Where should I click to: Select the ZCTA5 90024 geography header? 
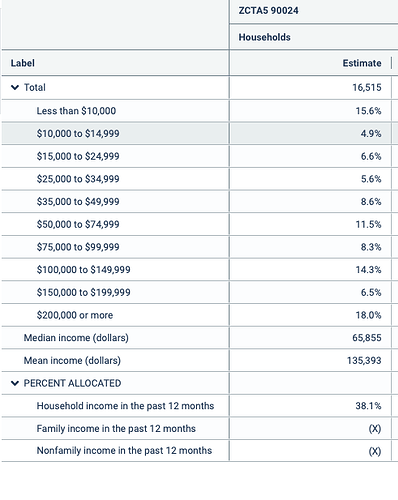[x=268, y=11]
